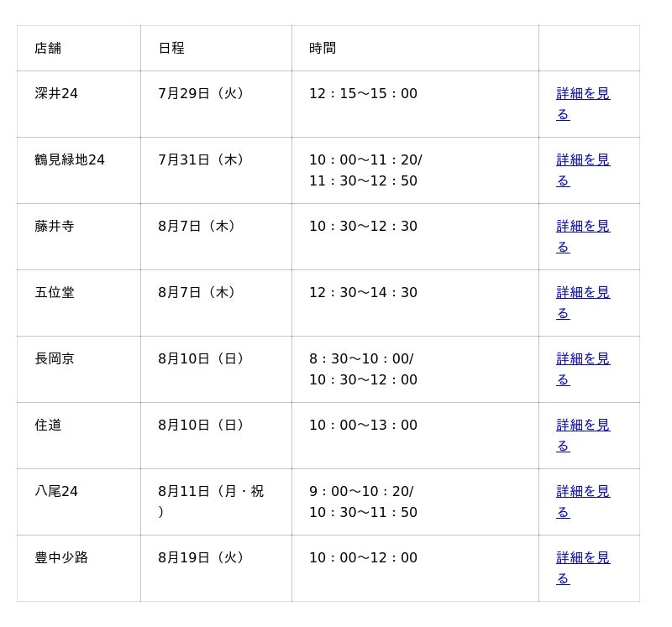Click the 10：00〜13：00 time for 住道

tap(363, 426)
